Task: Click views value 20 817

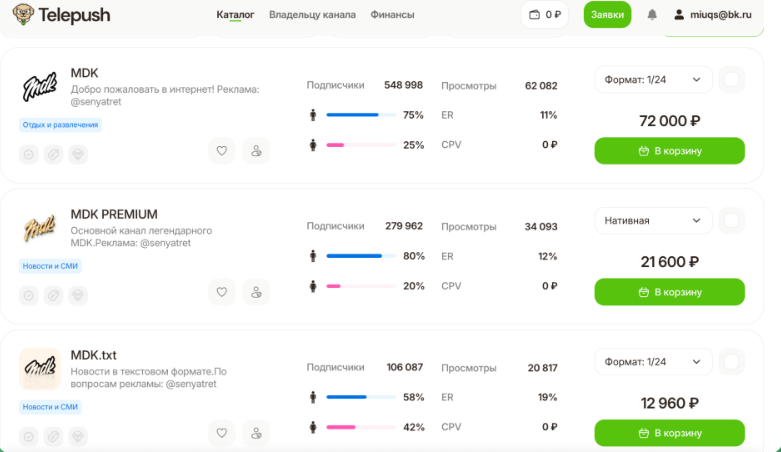Action: click(x=542, y=368)
